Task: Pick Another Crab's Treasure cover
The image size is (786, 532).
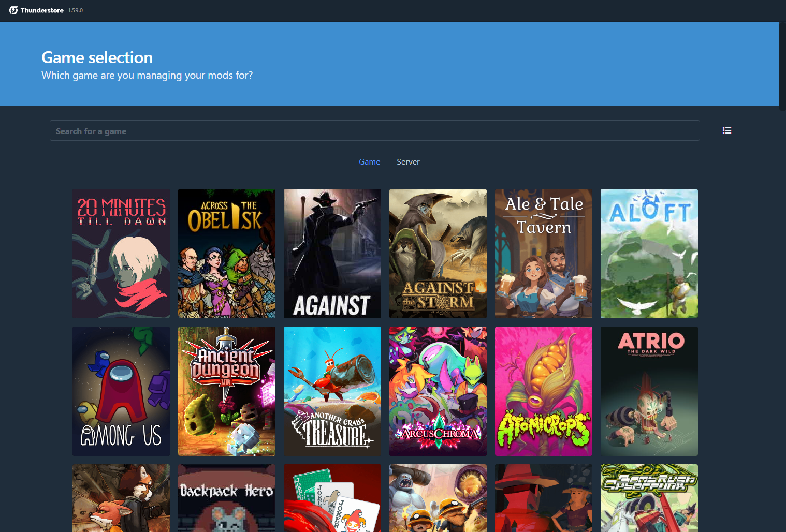Action: click(x=332, y=391)
